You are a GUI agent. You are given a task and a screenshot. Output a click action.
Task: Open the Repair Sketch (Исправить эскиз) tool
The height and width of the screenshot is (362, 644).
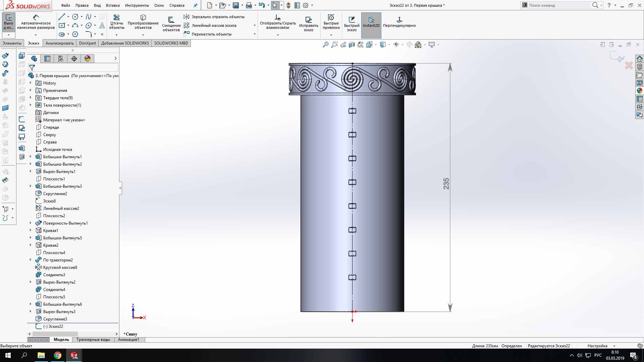[x=308, y=21]
